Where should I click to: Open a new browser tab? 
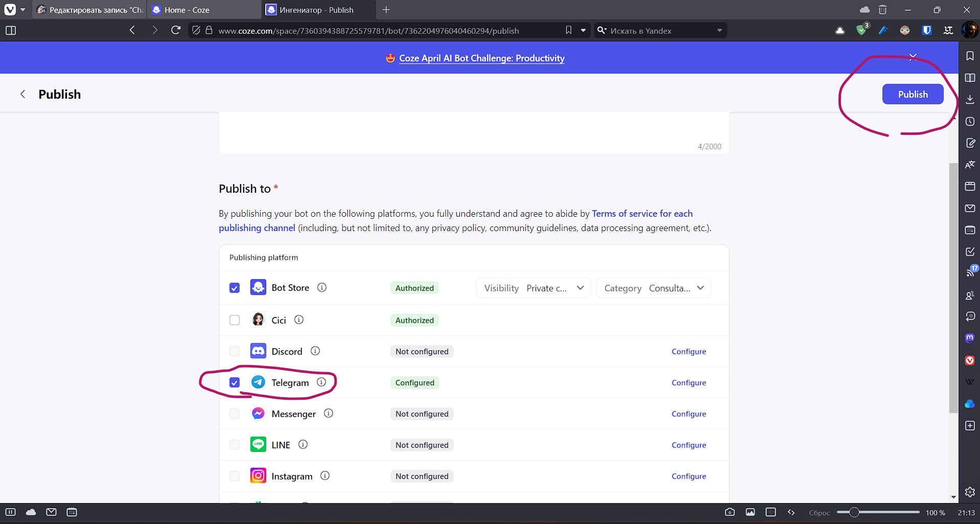point(386,10)
